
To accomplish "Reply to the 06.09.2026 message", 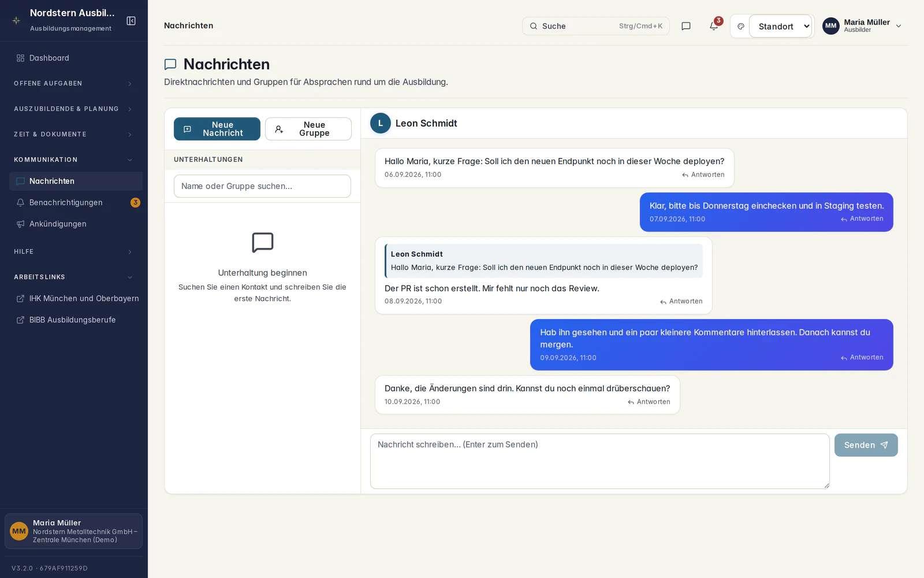I will pyautogui.click(x=703, y=175).
